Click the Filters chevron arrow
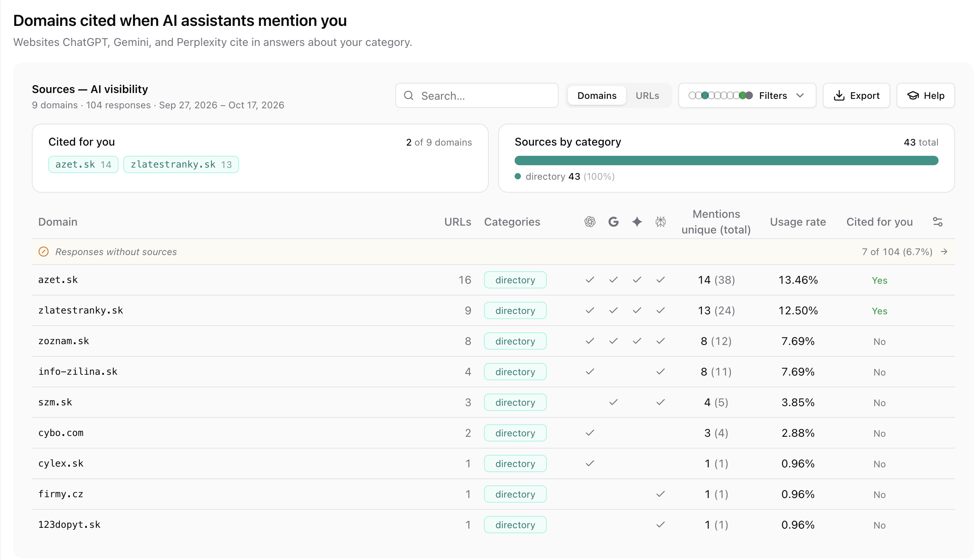The height and width of the screenshot is (560, 979). [x=800, y=95]
